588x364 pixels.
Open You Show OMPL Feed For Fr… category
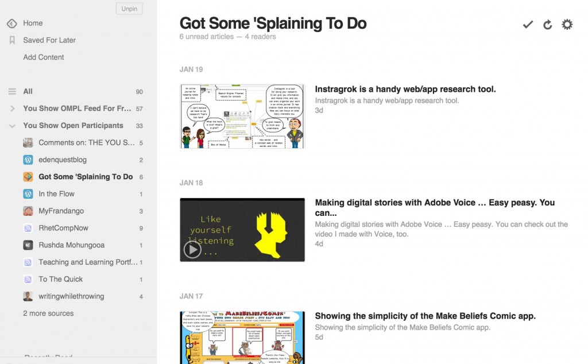pyautogui.click(x=78, y=109)
